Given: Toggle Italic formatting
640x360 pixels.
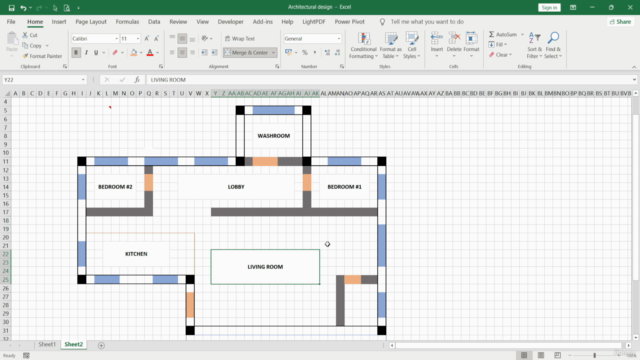Looking at the screenshot, I should [x=86, y=53].
